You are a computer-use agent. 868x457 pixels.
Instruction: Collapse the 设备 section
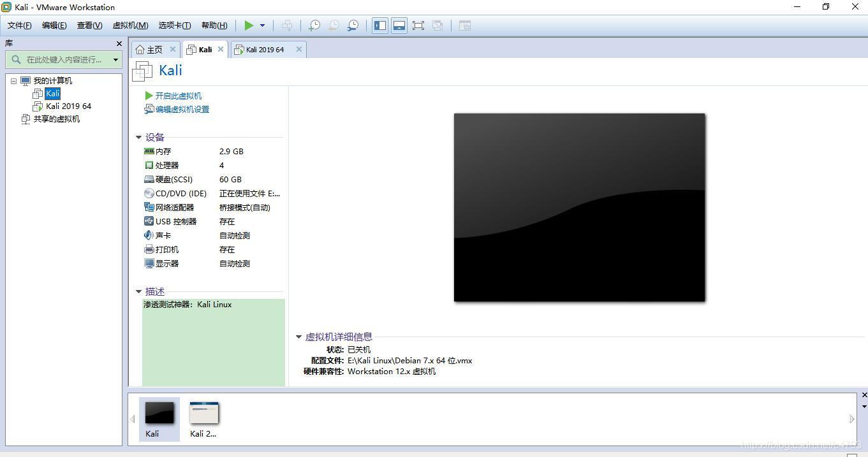(x=138, y=137)
